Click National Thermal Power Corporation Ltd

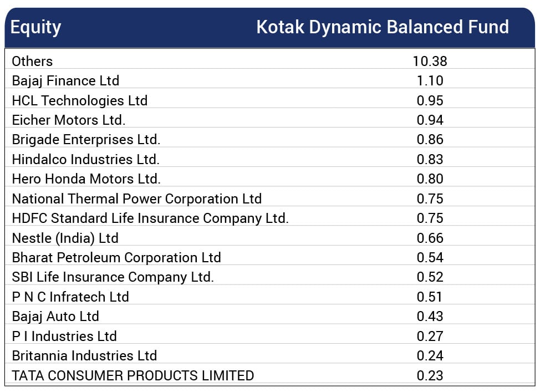tap(136, 198)
